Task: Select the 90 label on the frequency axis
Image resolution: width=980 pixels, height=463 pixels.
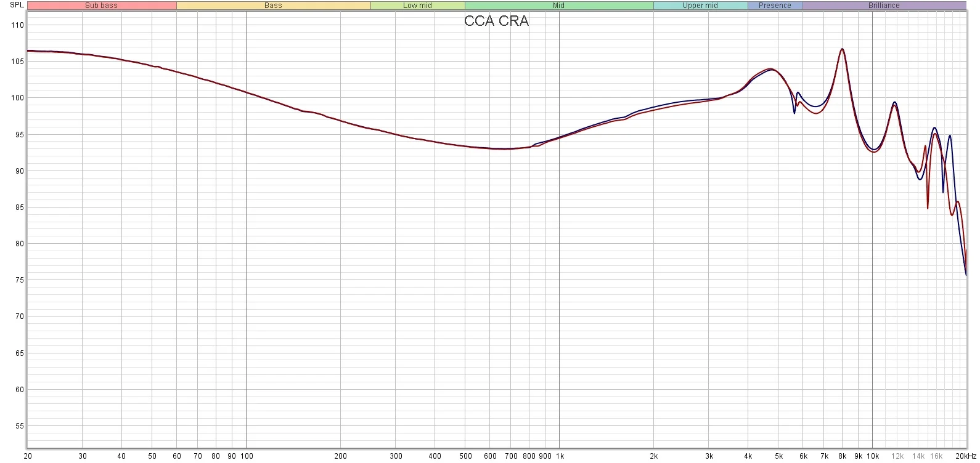Action: 232,456
